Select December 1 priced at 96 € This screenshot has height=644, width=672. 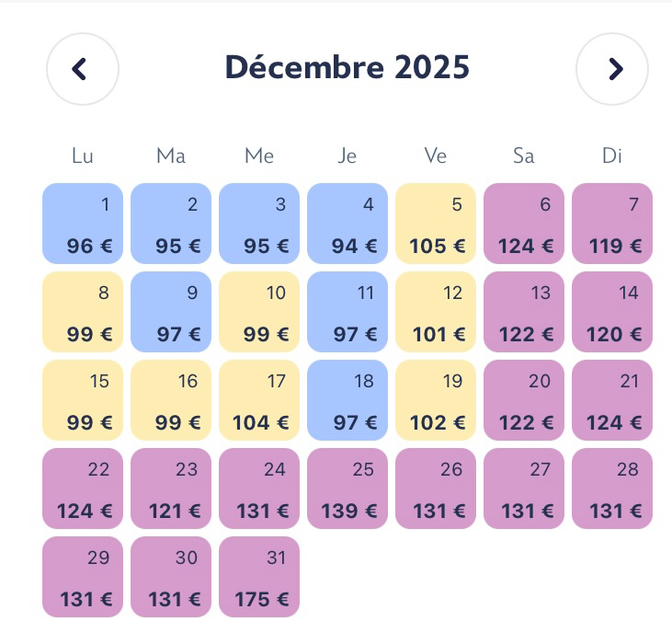(83, 224)
